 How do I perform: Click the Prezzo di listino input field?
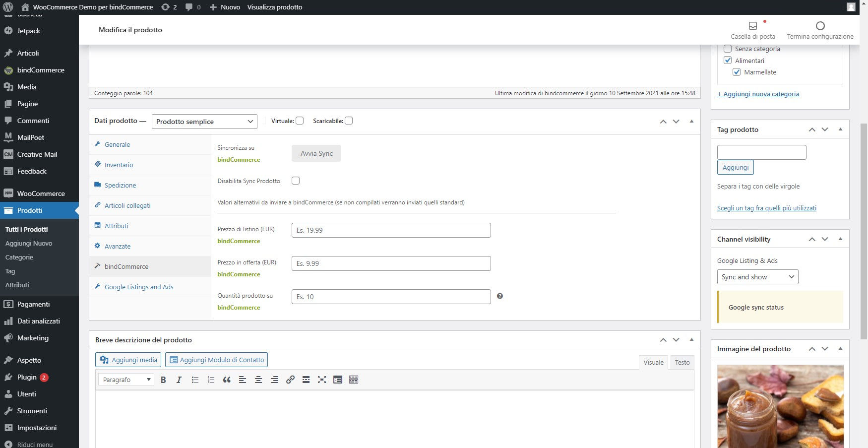[391, 230]
